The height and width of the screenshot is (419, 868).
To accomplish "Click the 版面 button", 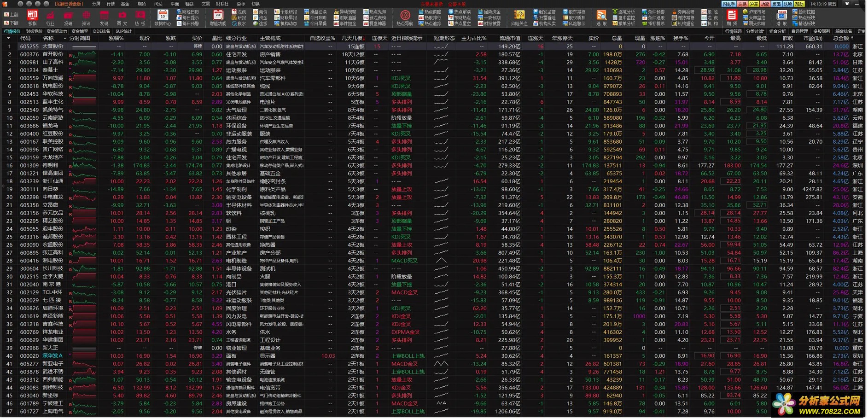I will 776,4.
